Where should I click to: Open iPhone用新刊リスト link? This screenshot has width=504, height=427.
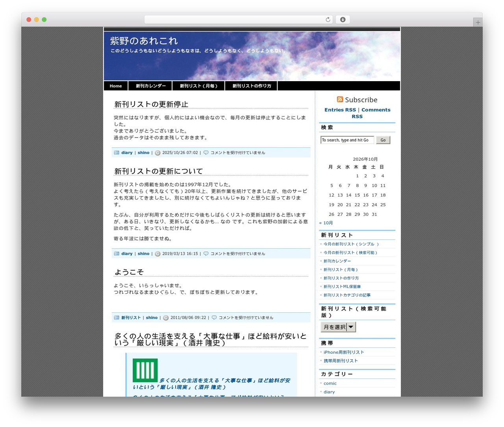click(x=344, y=353)
